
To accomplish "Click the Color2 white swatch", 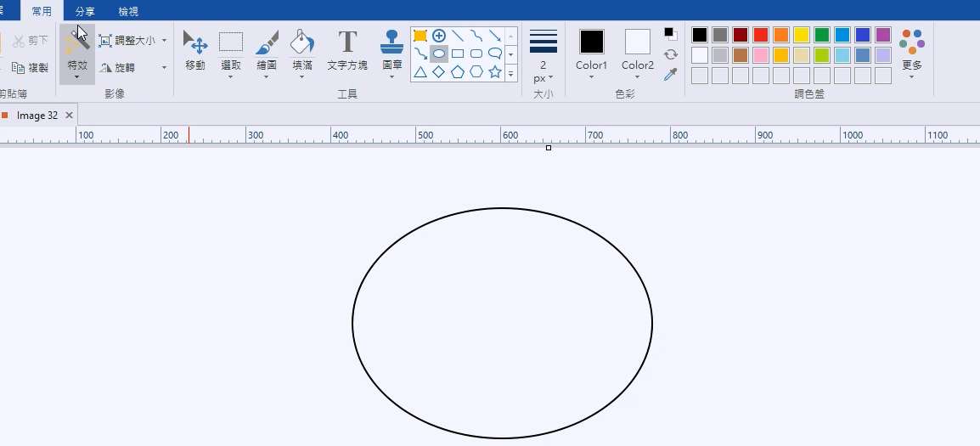I will 638,42.
